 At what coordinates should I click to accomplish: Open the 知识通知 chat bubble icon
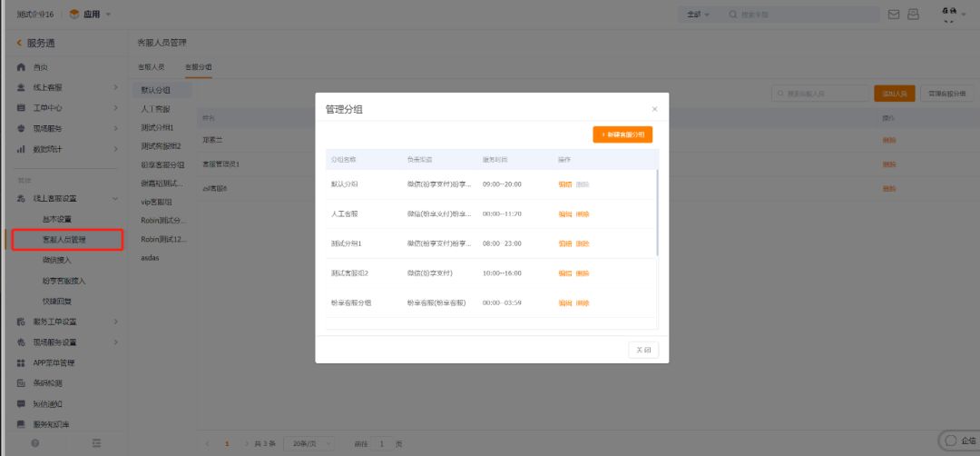coord(21,403)
